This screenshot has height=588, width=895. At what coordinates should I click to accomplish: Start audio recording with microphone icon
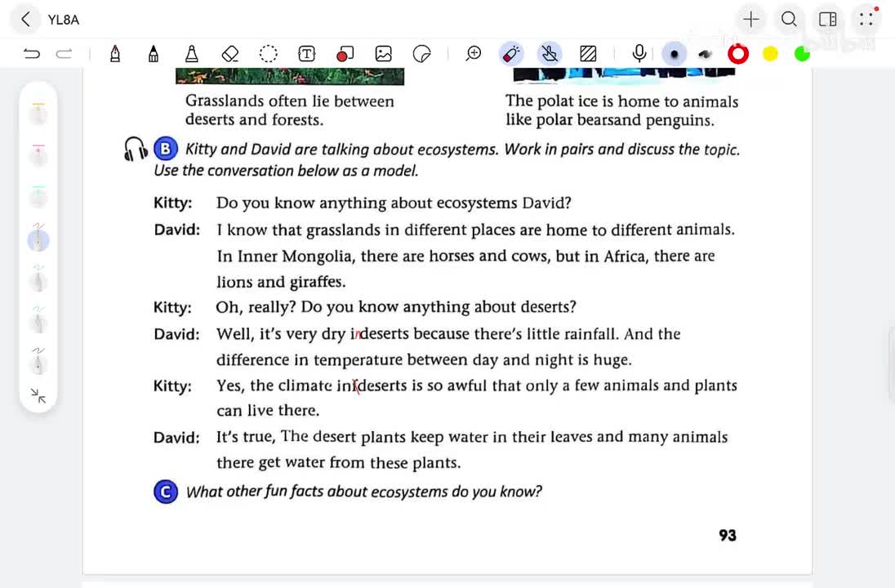tap(639, 54)
